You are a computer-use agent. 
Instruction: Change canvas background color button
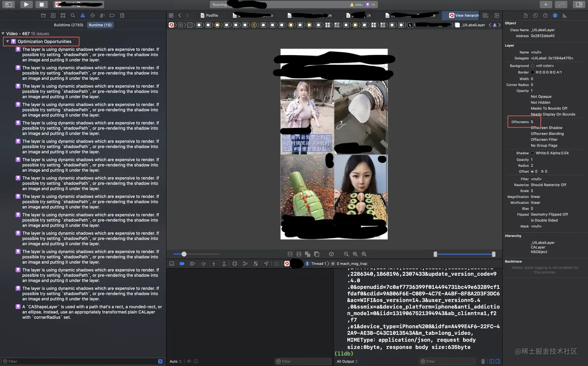pyautogui.click(x=317, y=254)
